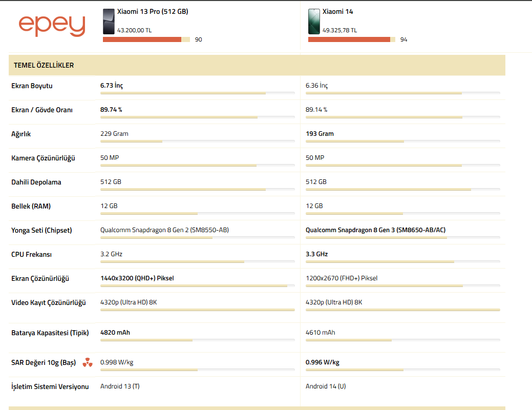The height and width of the screenshot is (410, 532).
Task: Select the 1200x2670 (FHD+) Piksel value
Action: [342, 278]
